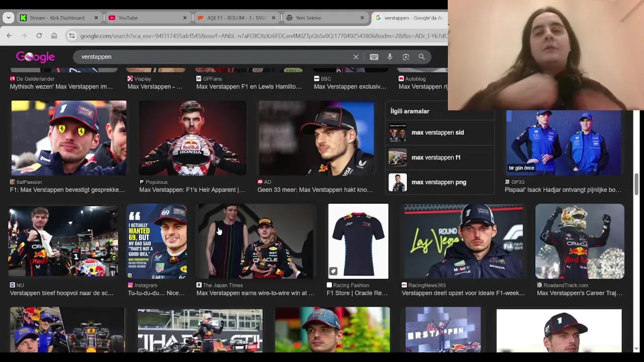Open the Populous Red Bull Honda helmet image
Viewport: 644px width, 362px height.
(193, 138)
